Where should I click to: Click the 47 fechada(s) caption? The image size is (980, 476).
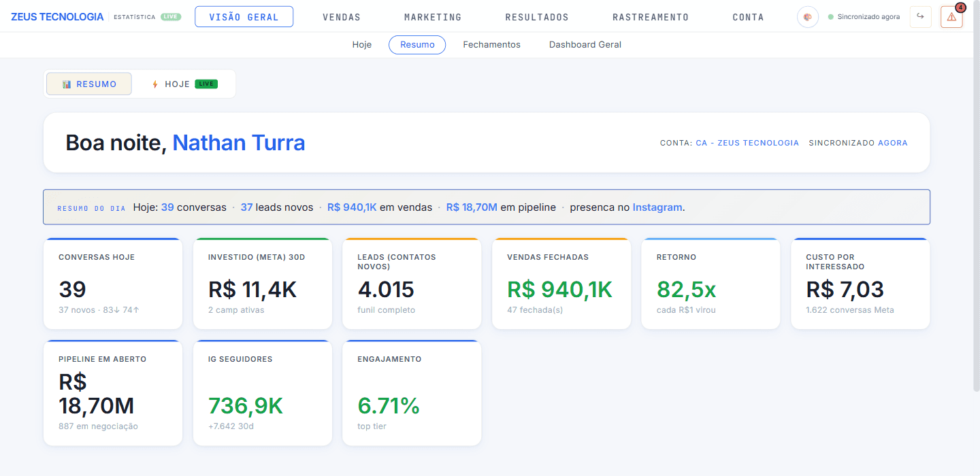pos(536,310)
